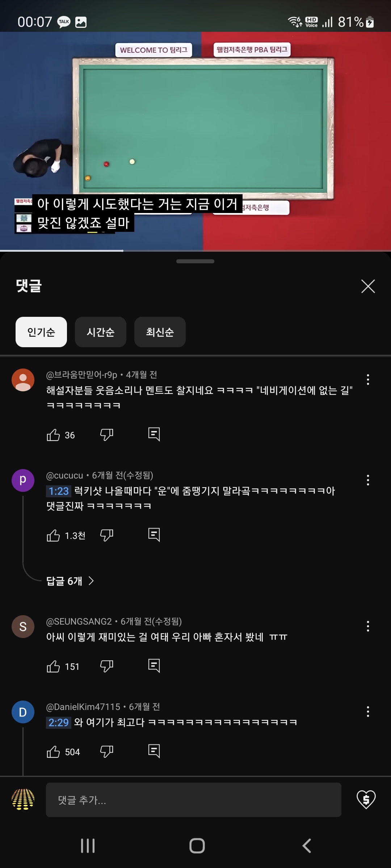Jump to 1:23 timestamp link
The image size is (391, 868).
coord(59,491)
